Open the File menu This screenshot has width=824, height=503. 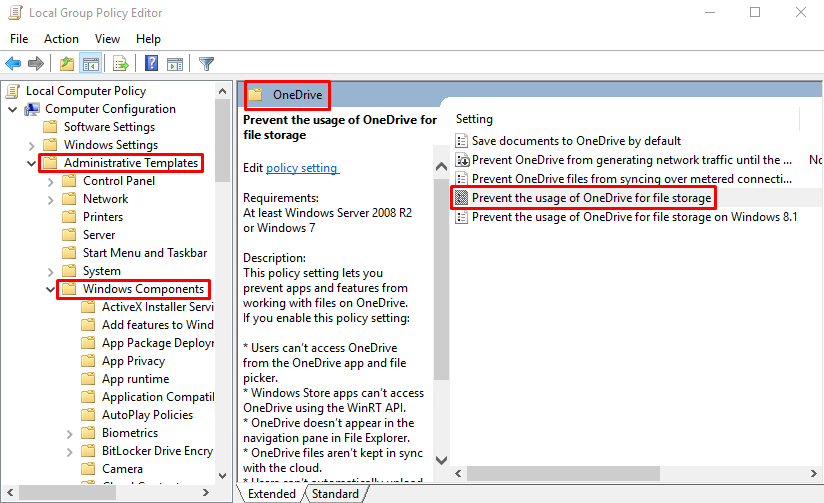tap(19, 39)
